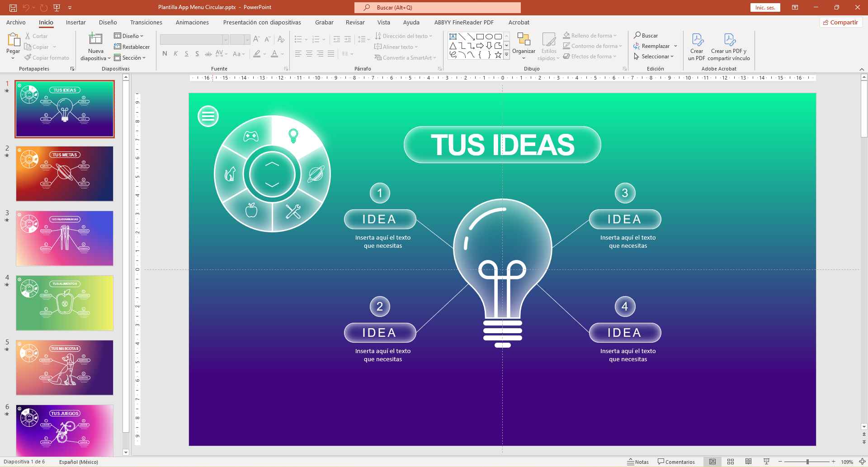Click the Restablecer button
Image resolution: width=868 pixels, height=467 pixels.
tap(132, 47)
